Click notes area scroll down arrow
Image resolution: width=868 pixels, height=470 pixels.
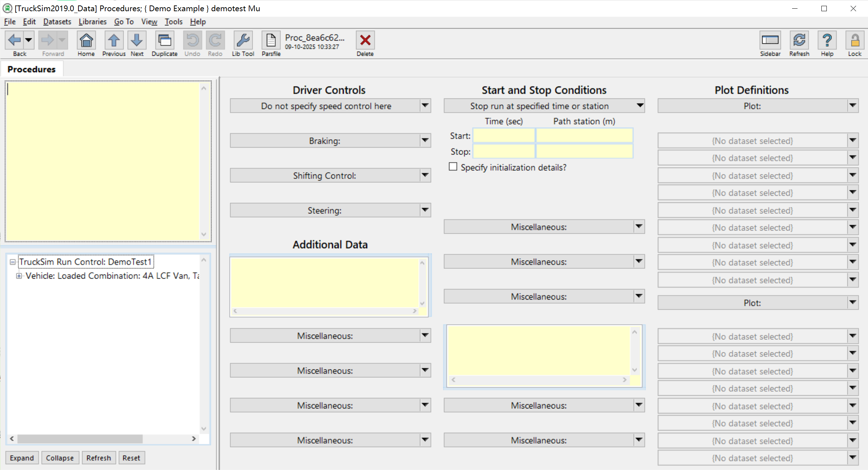click(204, 234)
